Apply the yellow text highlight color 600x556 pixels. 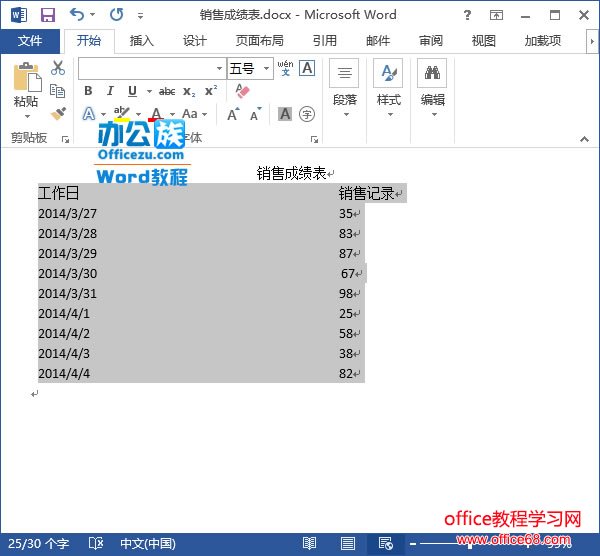point(122,113)
